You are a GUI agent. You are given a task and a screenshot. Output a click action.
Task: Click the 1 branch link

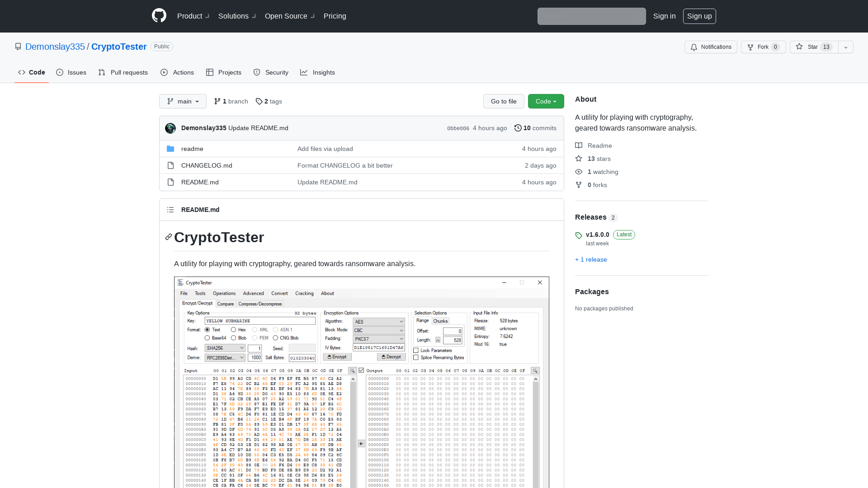pos(231,101)
